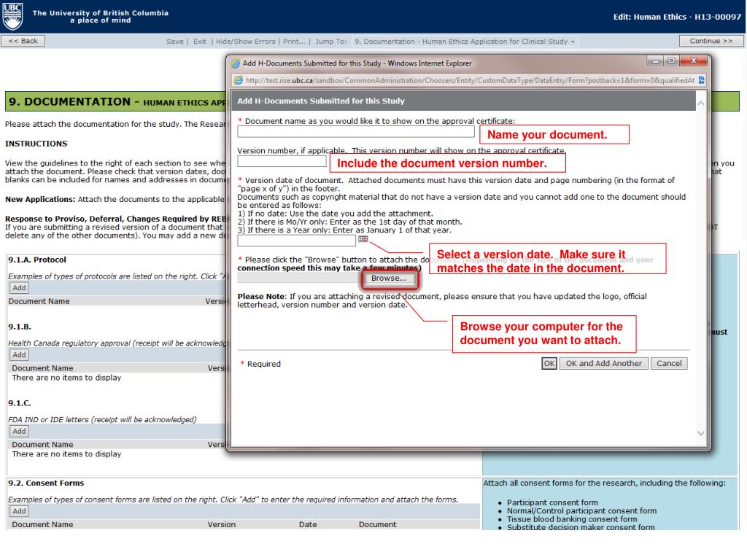747x560 pixels.
Task: Click 'Normal/Control participant consent form' item
Action: [x=581, y=510]
